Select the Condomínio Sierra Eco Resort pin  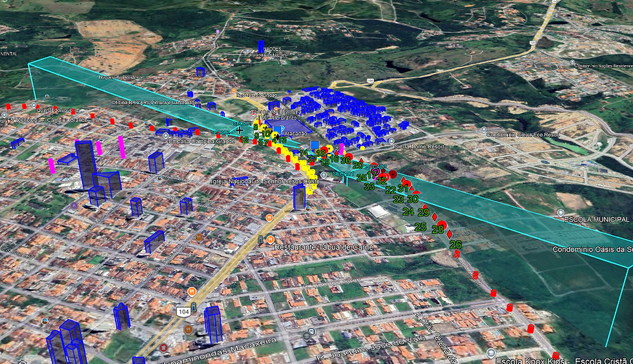484,130
